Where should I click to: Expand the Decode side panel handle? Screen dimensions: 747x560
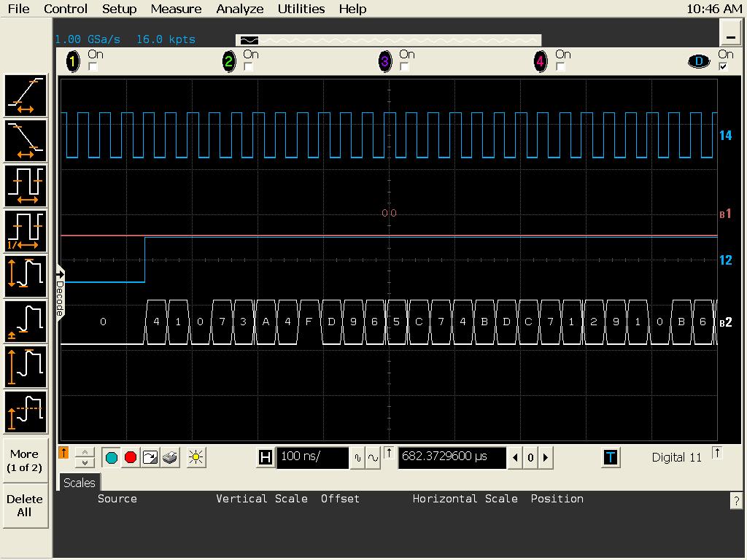[x=60, y=294]
